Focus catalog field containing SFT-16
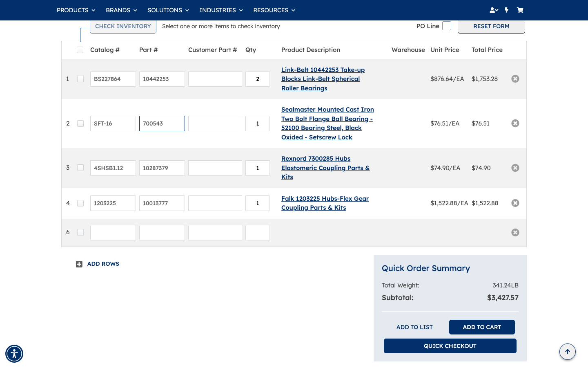The height and width of the screenshot is (368, 588). pyautogui.click(x=113, y=123)
